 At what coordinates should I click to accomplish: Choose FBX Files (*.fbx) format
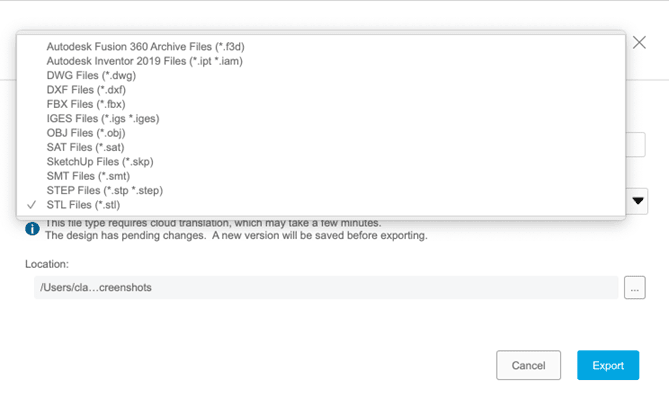tap(88, 104)
